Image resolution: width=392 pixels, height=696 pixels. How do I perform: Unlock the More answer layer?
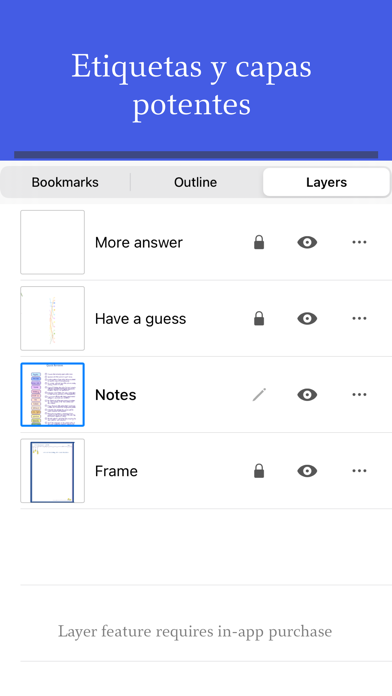pos(259,242)
